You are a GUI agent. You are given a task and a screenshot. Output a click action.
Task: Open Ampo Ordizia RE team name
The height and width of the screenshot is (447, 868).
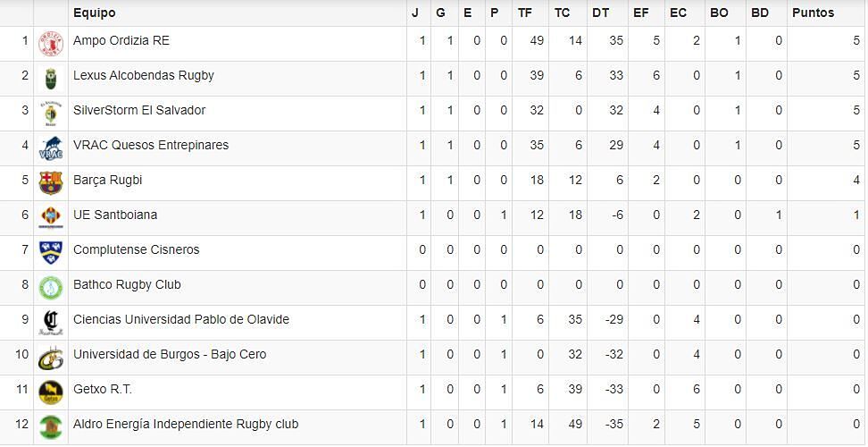click(x=121, y=40)
